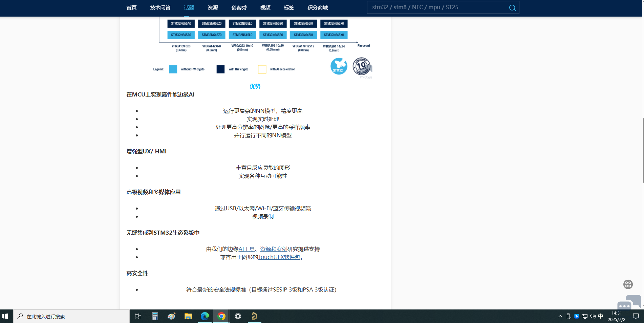Screen dimensions: 644x323
Task: Follow the 资源和案例 link
Action: pos(274,249)
